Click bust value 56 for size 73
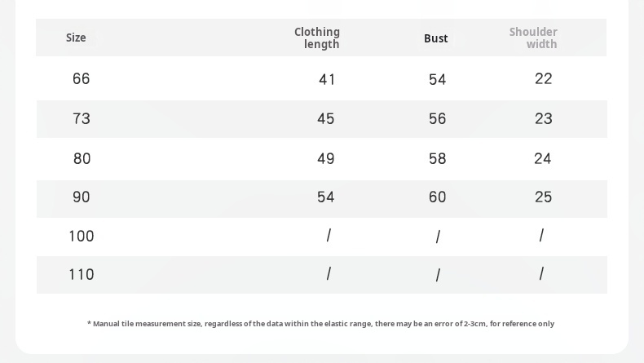Image resolution: width=644 pixels, height=363 pixels. [437, 119]
